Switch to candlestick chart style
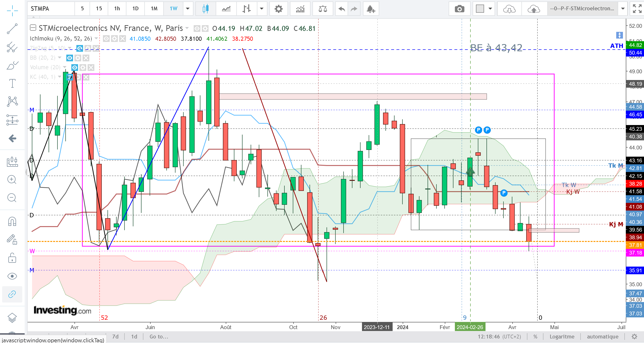This screenshot has width=644, height=343. (205, 9)
